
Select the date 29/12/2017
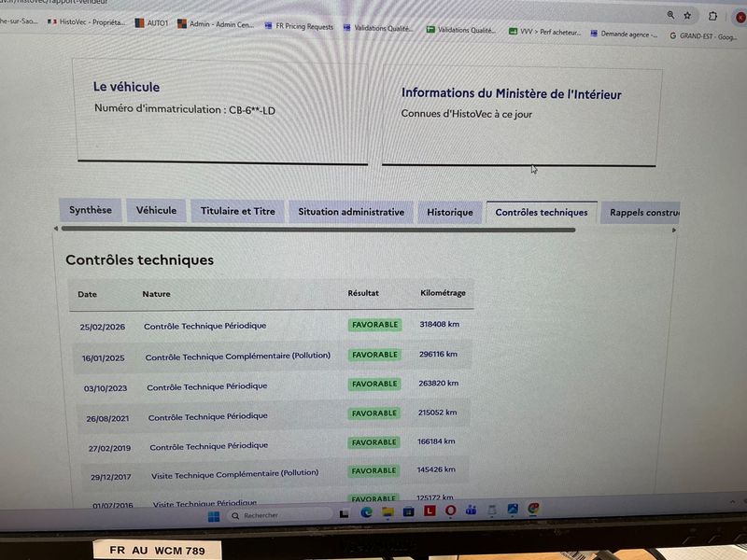click(x=111, y=477)
